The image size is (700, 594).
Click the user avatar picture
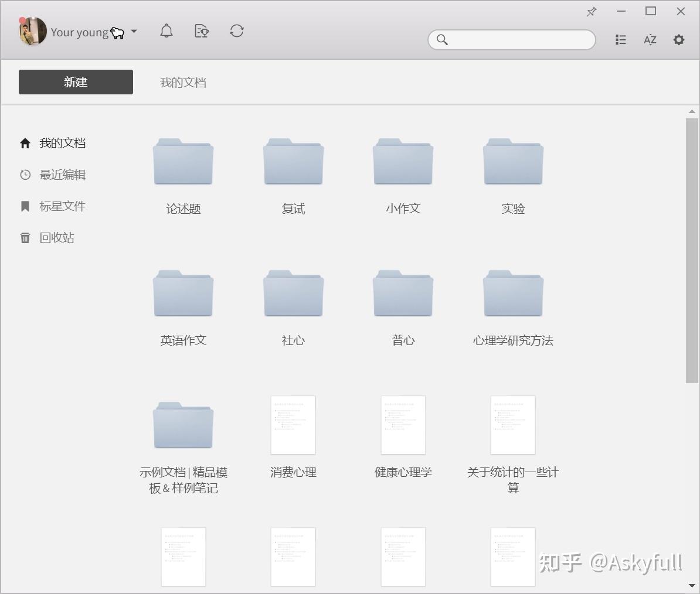(x=33, y=31)
